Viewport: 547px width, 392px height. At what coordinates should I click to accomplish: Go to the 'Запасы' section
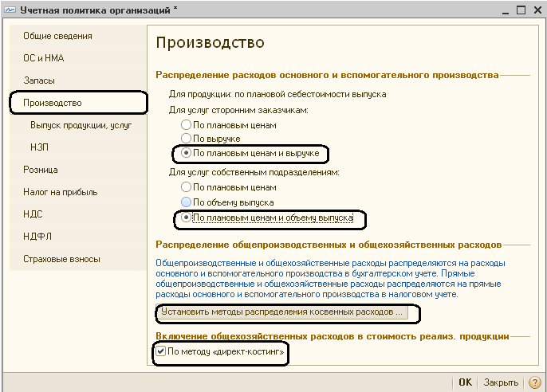click(78, 80)
